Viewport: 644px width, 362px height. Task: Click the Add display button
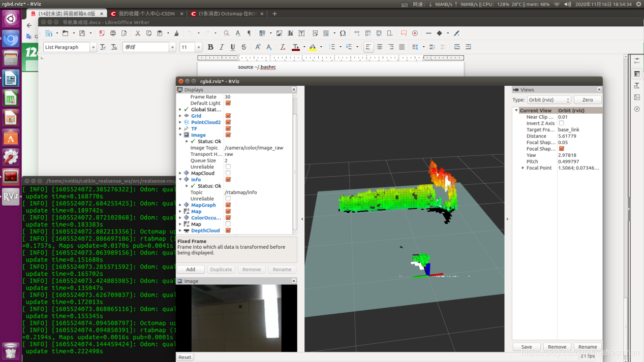pyautogui.click(x=191, y=270)
